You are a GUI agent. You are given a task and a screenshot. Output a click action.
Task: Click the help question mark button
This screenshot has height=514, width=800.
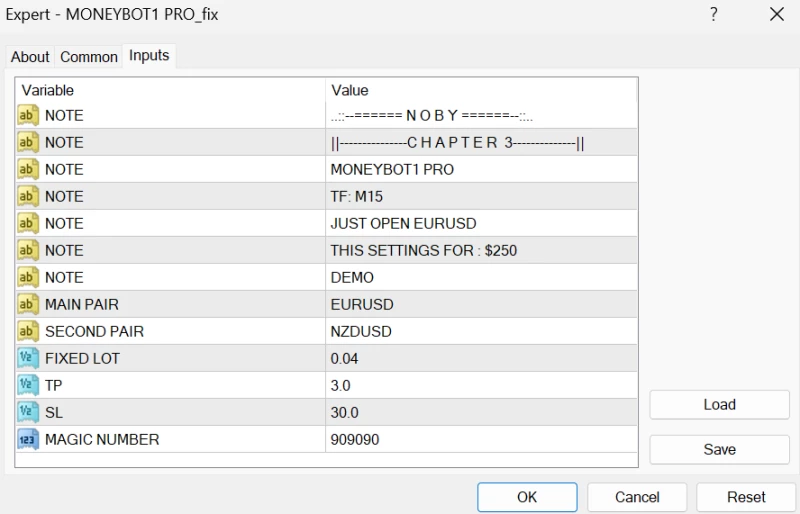[714, 14]
